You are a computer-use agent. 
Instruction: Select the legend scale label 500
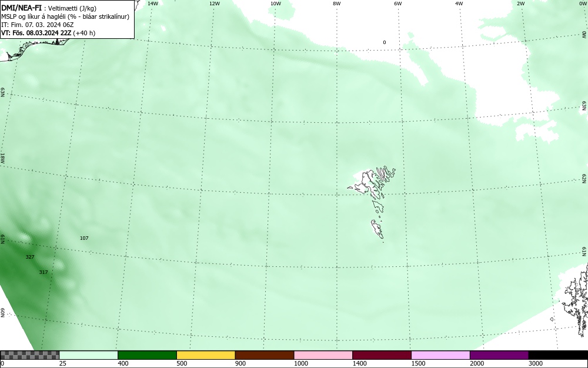182,363
